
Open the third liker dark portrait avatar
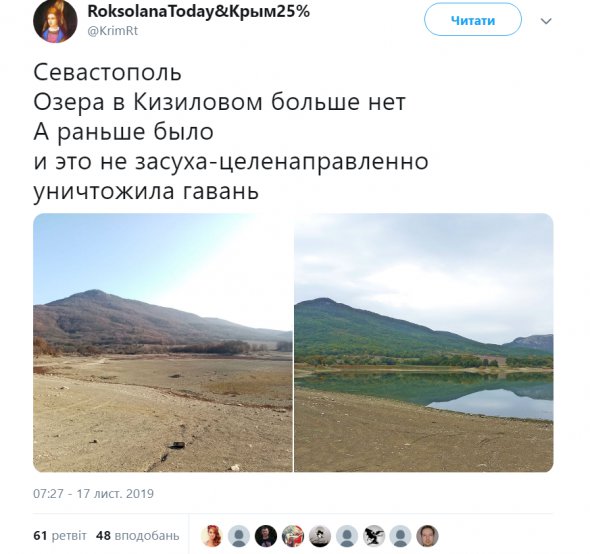click(266, 536)
